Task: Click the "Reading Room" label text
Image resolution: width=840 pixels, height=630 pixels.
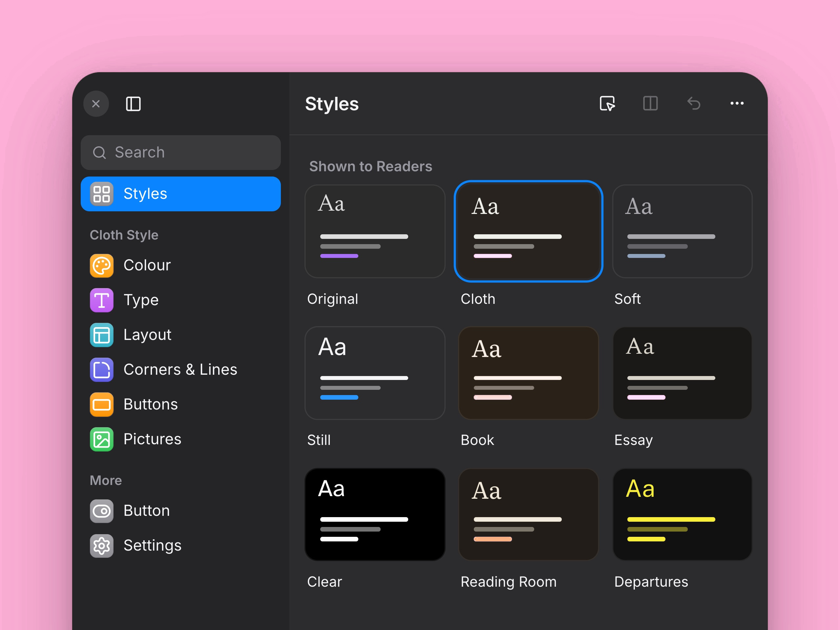Action: click(509, 582)
